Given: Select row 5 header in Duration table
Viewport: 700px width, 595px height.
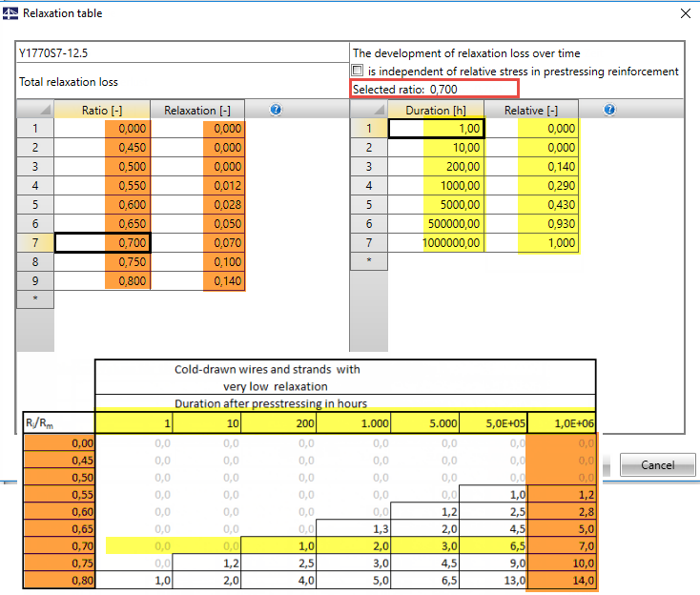Looking at the screenshot, I should tap(369, 205).
